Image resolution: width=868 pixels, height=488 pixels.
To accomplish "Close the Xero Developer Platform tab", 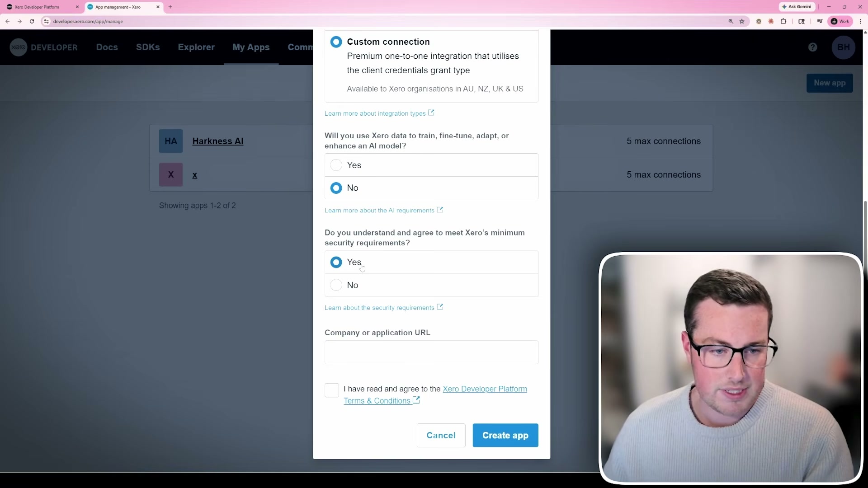I will tap(77, 7).
